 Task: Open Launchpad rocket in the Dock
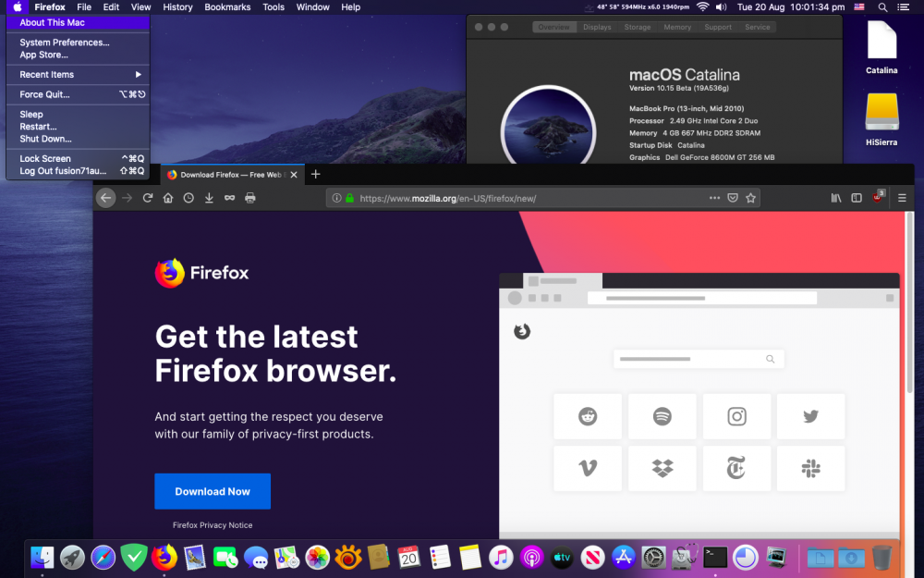[x=72, y=558]
